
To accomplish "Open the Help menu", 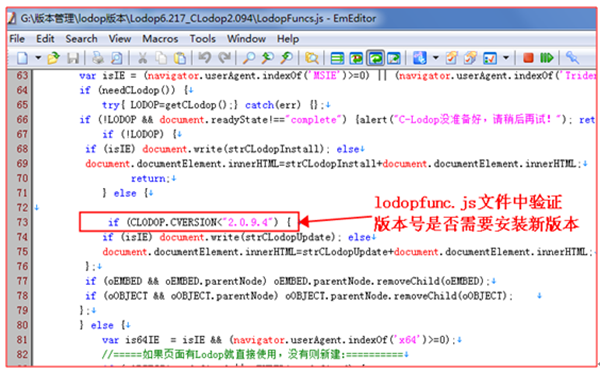I will point(288,39).
